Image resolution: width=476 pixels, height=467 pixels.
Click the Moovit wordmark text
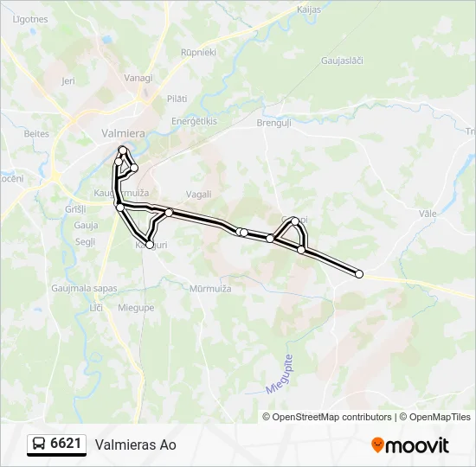point(416,445)
